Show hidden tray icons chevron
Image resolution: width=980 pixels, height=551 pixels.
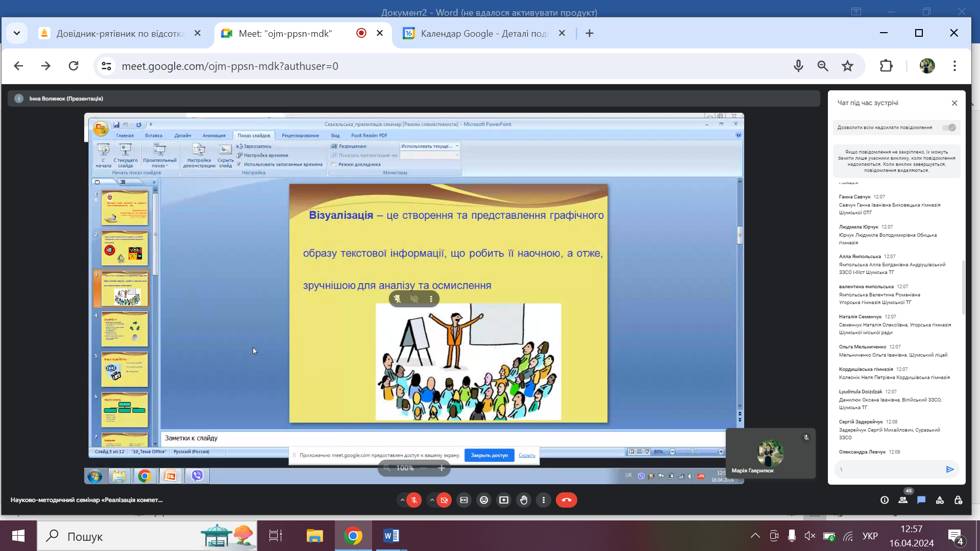click(x=755, y=536)
